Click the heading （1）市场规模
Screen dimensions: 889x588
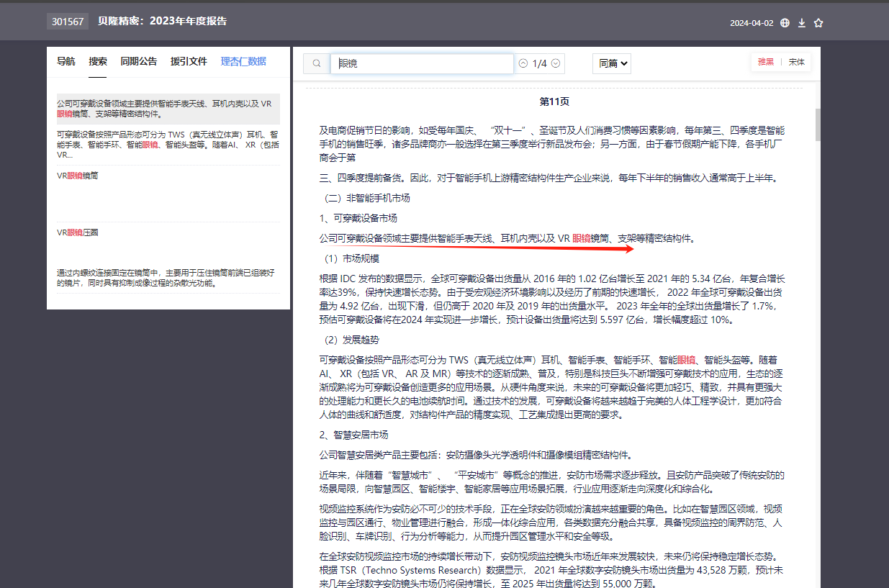pyautogui.click(x=349, y=258)
